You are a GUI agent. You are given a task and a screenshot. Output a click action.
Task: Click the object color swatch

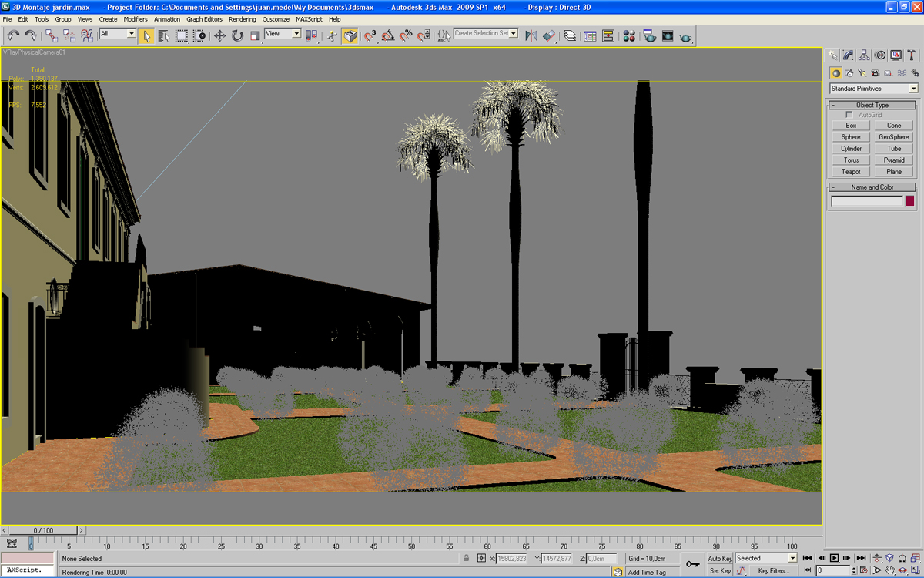click(x=909, y=201)
